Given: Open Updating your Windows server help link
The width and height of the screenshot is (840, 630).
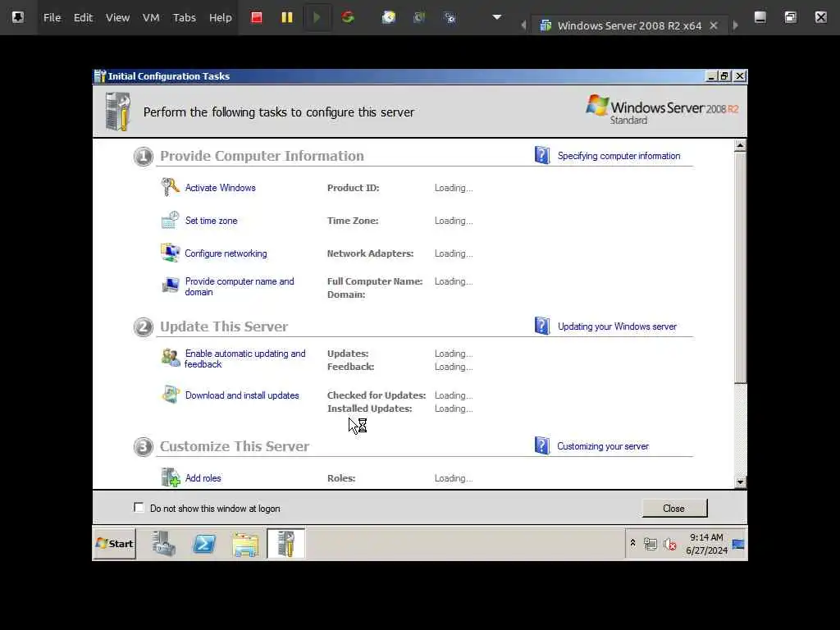Looking at the screenshot, I should [x=617, y=326].
